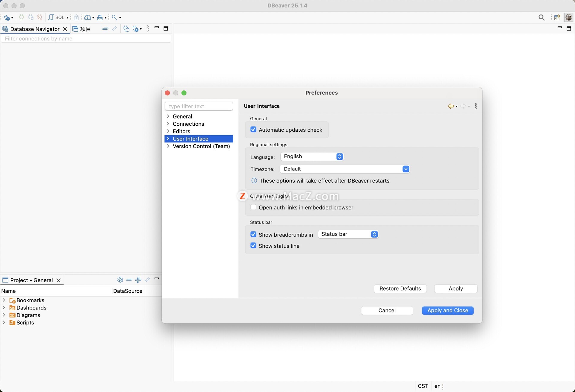Open the perspective switcher icon at top right

pos(557,17)
